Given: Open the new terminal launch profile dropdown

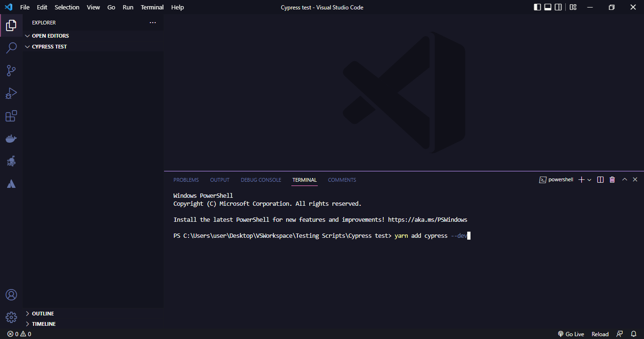Looking at the screenshot, I should click(589, 180).
